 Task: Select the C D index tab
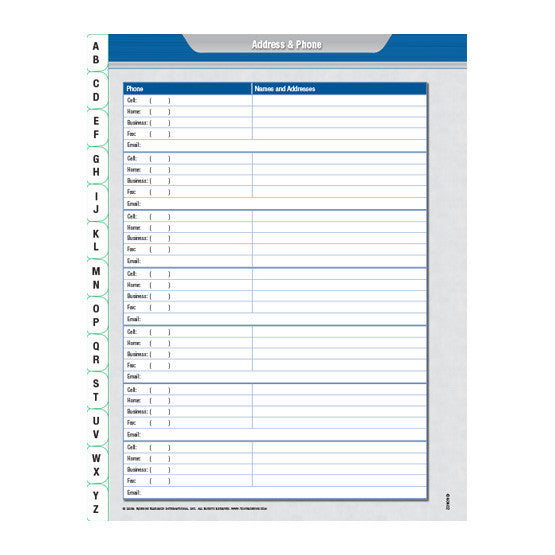pos(97,90)
